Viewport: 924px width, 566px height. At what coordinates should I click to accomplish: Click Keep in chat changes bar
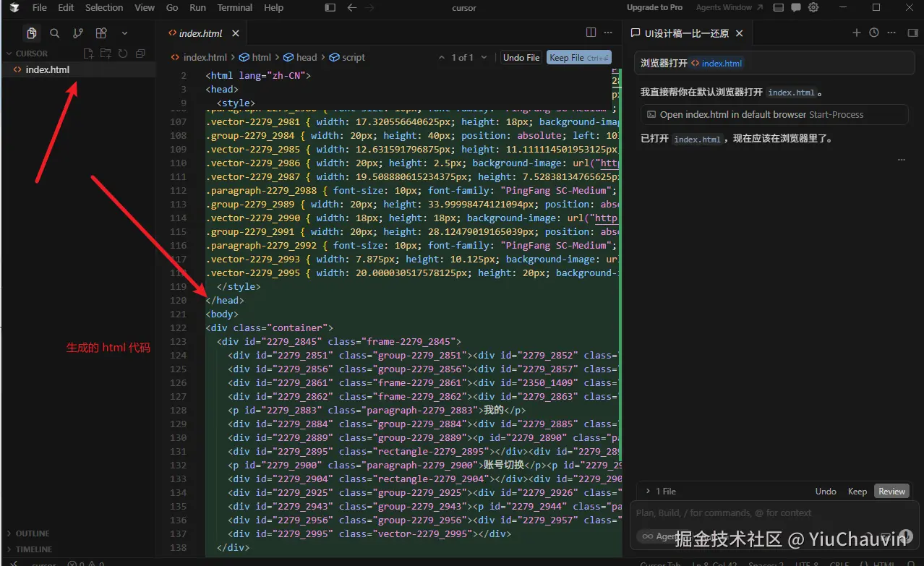[x=857, y=491]
